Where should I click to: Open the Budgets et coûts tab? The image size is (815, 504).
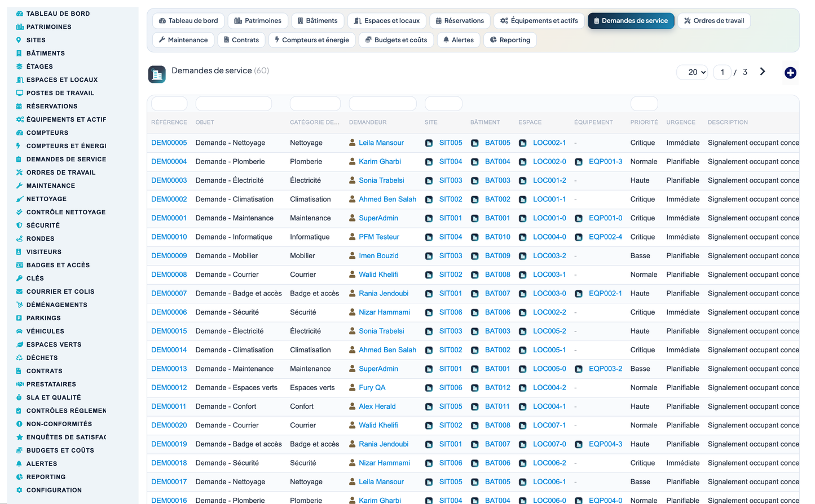pos(396,40)
